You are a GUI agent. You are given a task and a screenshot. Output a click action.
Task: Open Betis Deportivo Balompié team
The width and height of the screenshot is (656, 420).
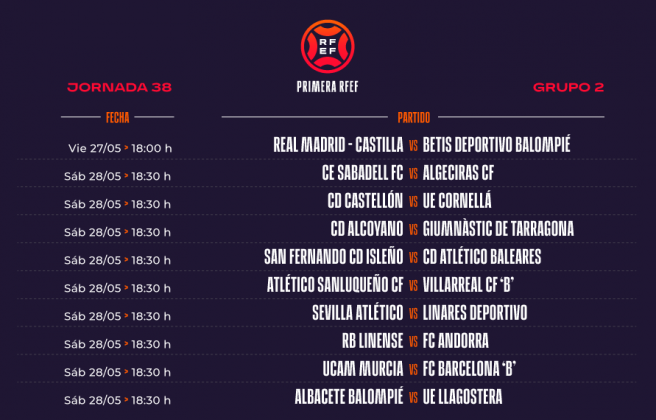coord(497,145)
